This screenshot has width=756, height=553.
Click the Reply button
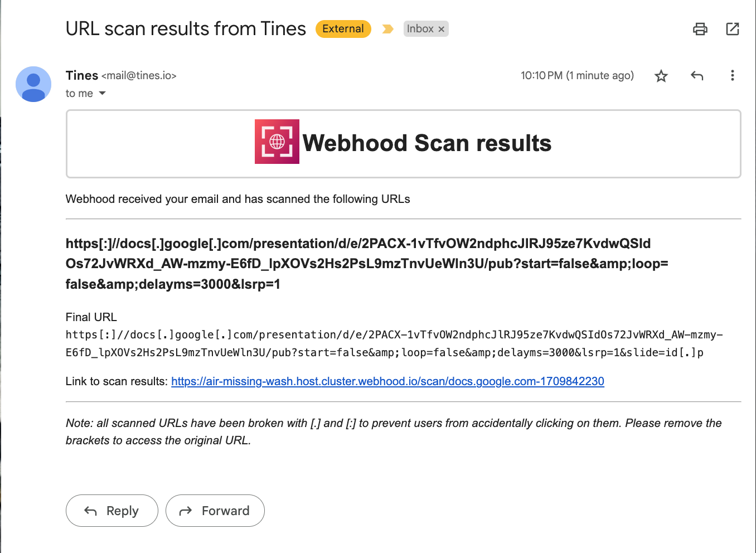tap(112, 511)
